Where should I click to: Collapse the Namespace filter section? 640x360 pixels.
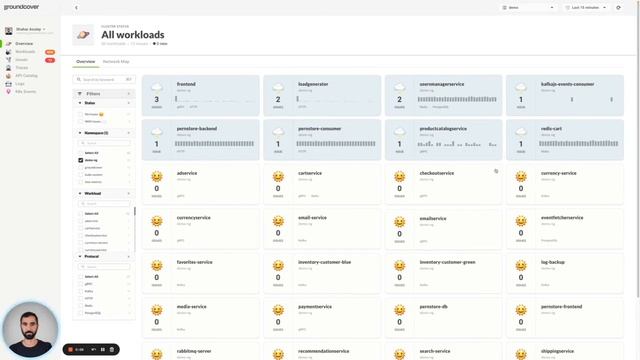click(80, 133)
